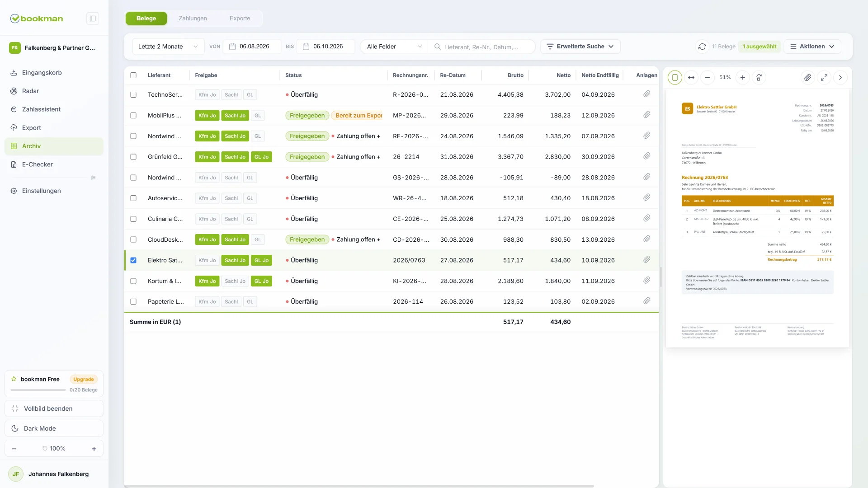Click the invoice preview page thumbnail
Screen dimensions: 868x488
(x=758, y=219)
